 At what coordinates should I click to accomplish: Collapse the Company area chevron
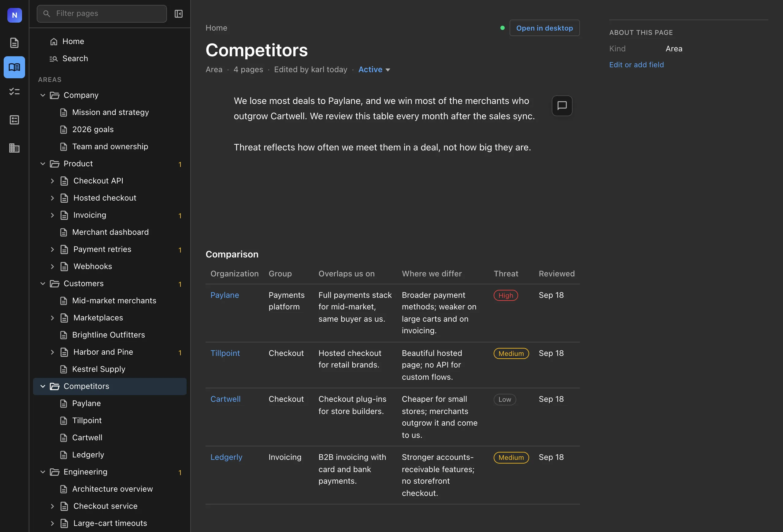coord(43,95)
